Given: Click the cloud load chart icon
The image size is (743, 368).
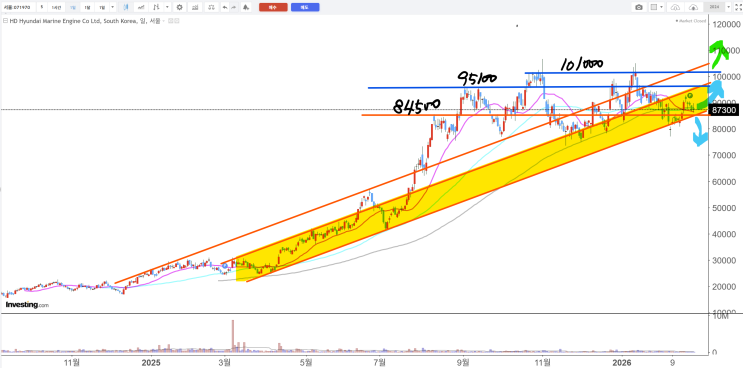Looking at the screenshot, I should point(675,7).
